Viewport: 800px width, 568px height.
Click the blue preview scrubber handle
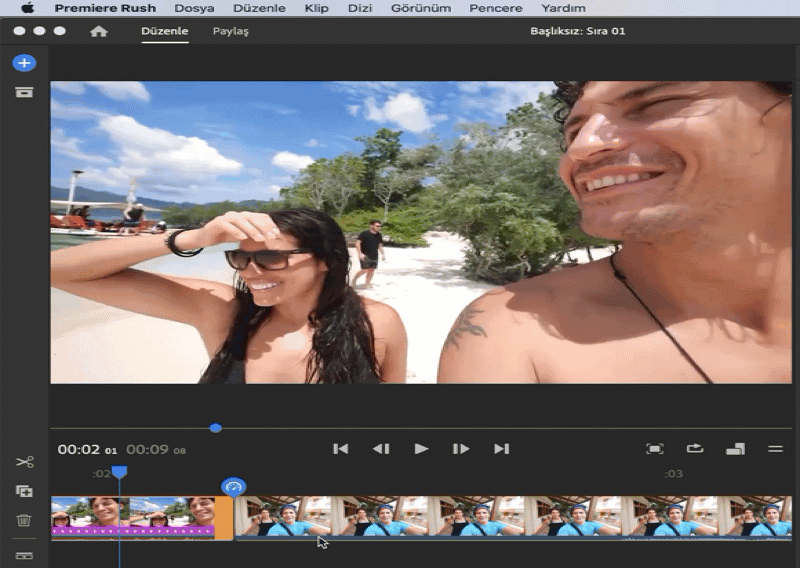coord(215,428)
